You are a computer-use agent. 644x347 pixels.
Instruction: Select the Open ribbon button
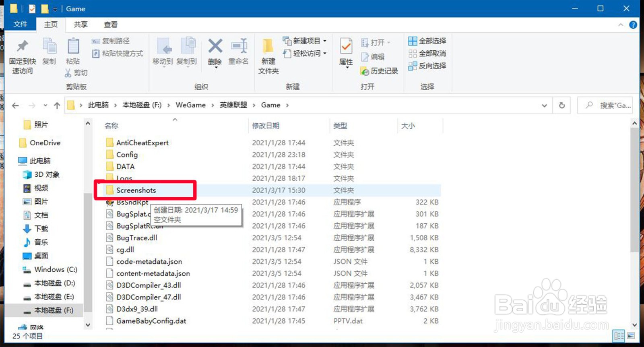pos(376,42)
